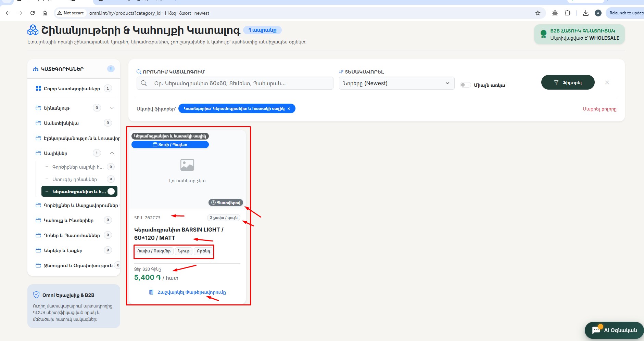Open the AI Օգնական chat button
The width and height of the screenshot is (644, 341).
point(614,330)
